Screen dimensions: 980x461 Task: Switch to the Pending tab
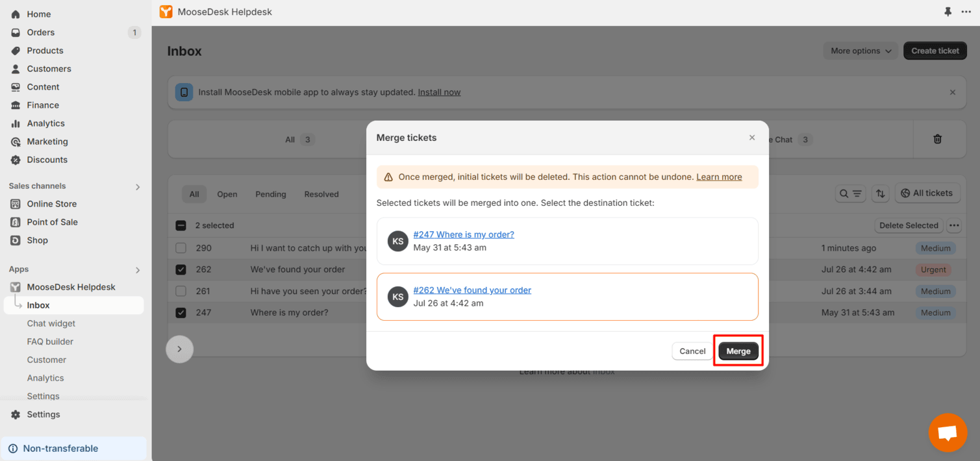pyautogui.click(x=271, y=194)
